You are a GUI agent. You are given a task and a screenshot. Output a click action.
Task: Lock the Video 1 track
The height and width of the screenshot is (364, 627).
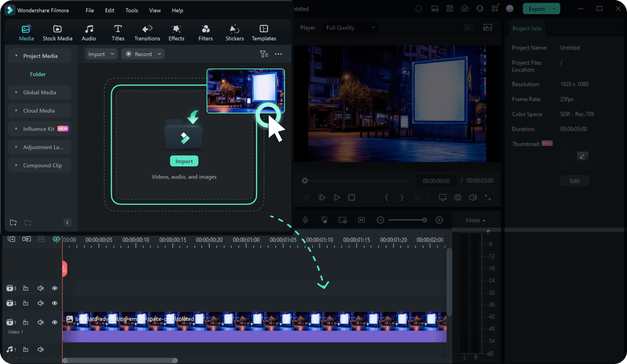pyautogui.click(x=26, y=322)
